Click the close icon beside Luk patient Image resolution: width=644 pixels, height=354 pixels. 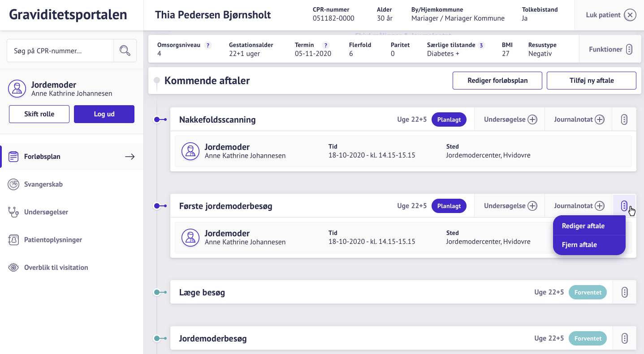click(630, 15)
